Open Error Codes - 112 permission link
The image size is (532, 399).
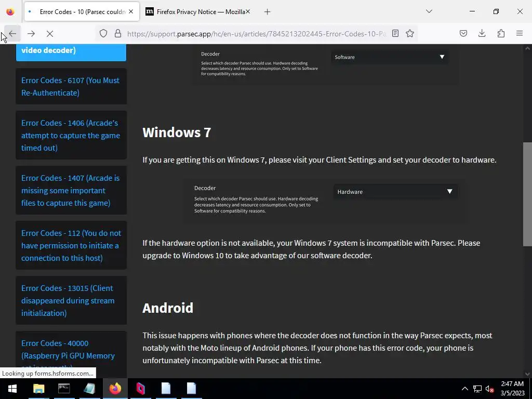(x=71, y=245)
